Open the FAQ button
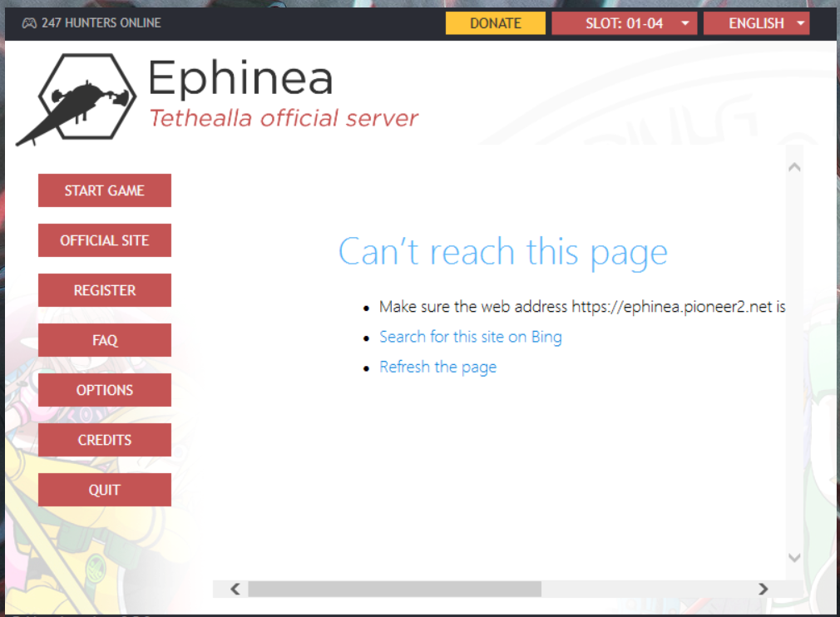 point(105,340)
